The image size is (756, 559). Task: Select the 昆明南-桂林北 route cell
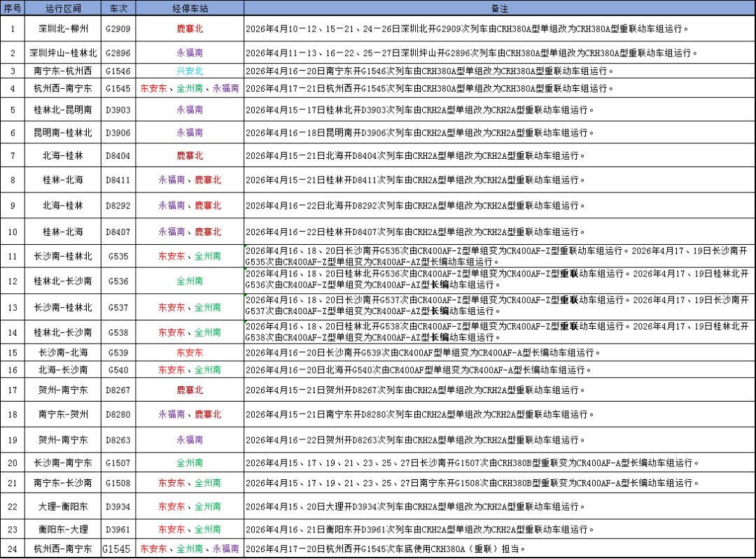[63, 132]
